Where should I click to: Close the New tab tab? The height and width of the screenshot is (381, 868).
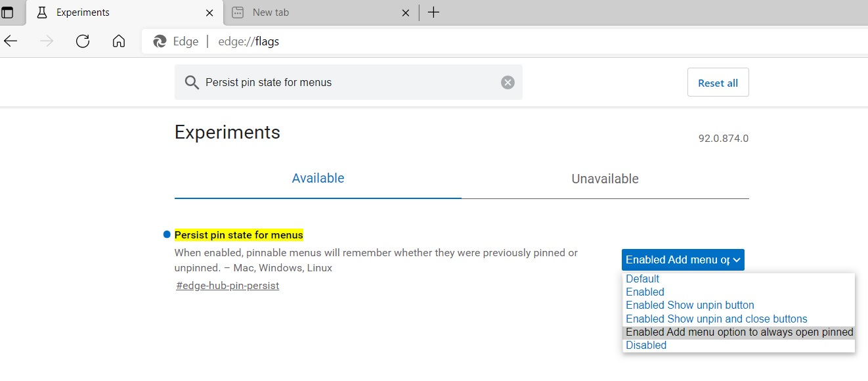coord(406,12)
